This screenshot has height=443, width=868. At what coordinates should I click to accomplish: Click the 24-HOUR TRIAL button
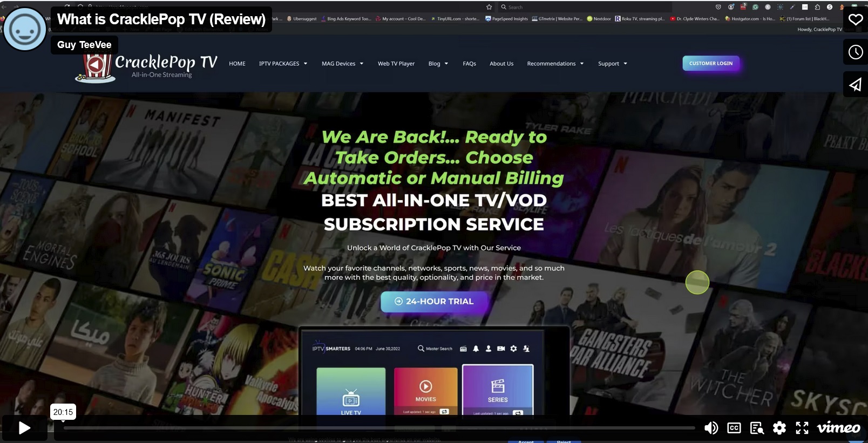[x=434, y=302]
